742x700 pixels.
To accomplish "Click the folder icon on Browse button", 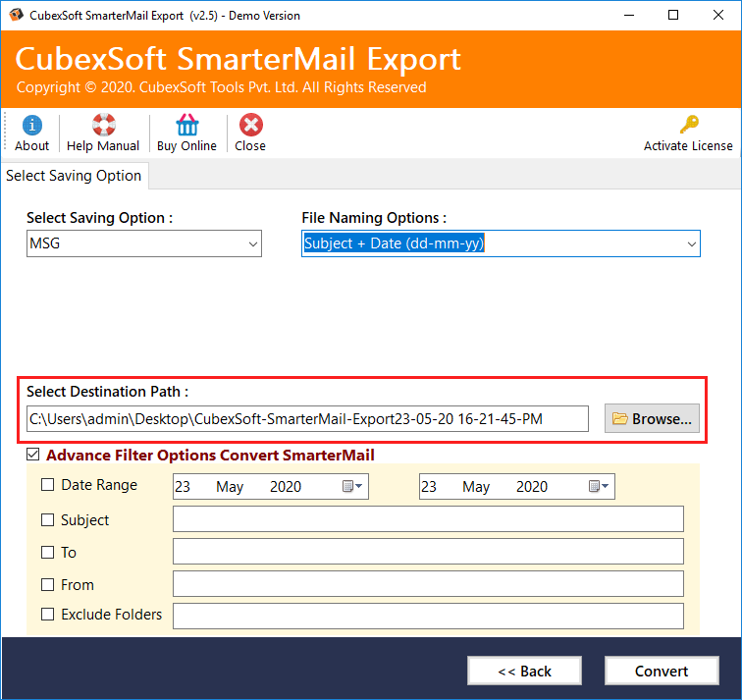I will 620,418.
